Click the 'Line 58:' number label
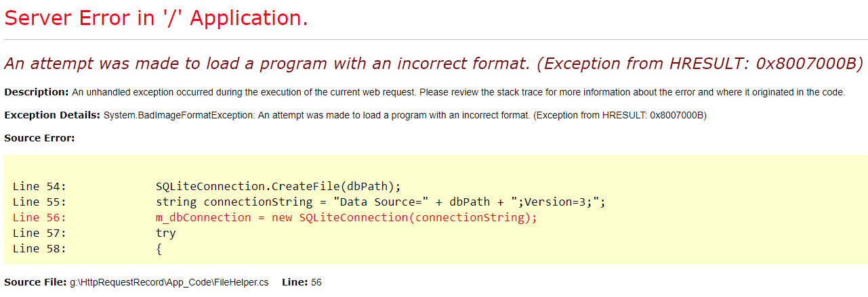The image size is (868, 297). coord(39,248)
